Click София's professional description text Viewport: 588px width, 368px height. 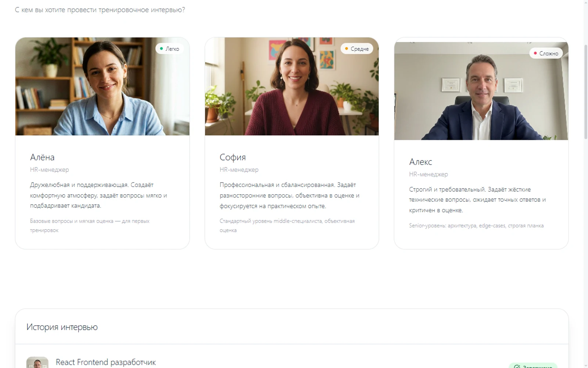coord(290,195)
